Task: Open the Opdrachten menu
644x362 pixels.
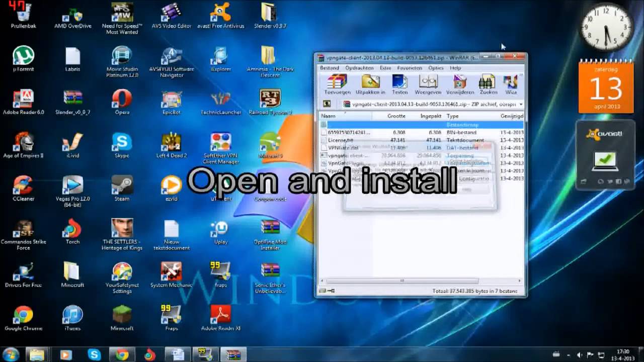Action: point(359,68)
